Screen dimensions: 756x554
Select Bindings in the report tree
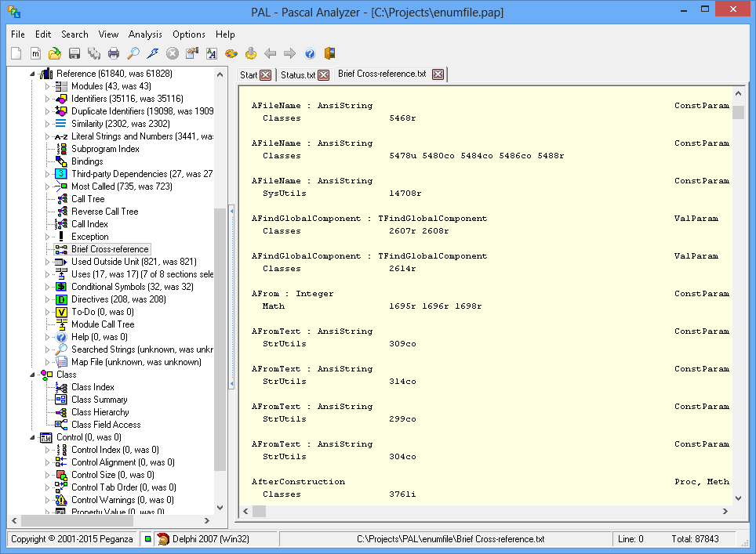click(x=87, y=161)
